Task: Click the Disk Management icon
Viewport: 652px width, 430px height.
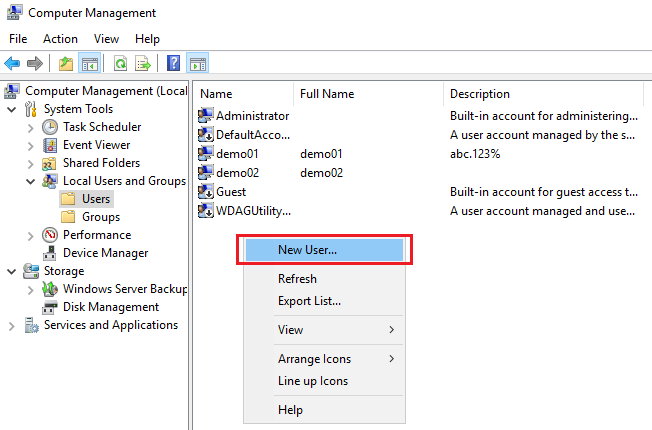Action: click(x=50, y=307)
